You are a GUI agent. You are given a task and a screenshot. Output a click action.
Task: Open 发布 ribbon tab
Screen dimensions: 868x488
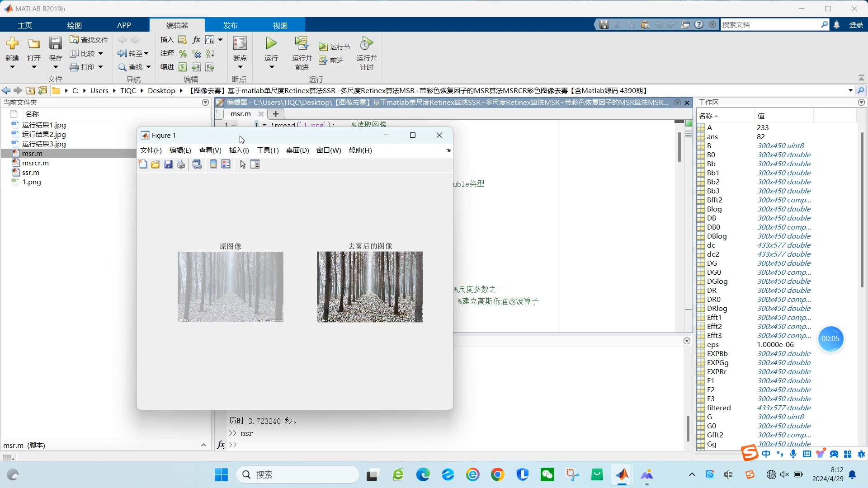point(230,25)
